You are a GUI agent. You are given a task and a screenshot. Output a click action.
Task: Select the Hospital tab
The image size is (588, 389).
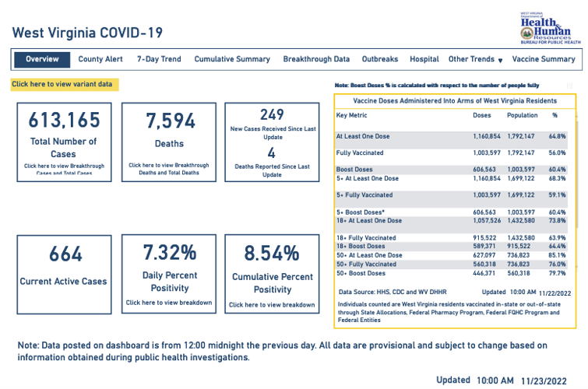point(424,59)
